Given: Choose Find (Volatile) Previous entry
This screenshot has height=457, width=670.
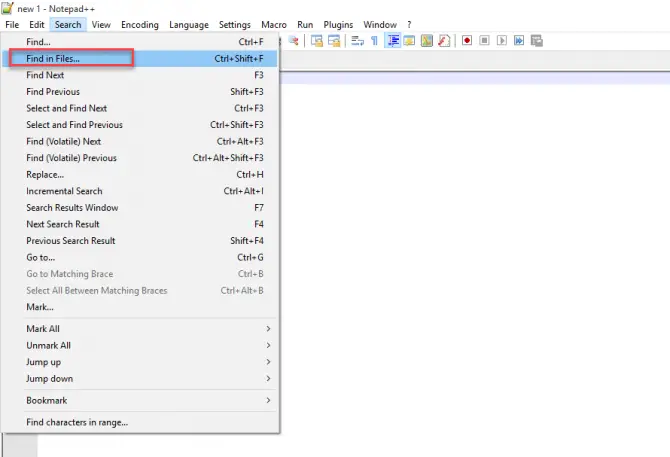Looking at the screenshot, I should point(140,158).
